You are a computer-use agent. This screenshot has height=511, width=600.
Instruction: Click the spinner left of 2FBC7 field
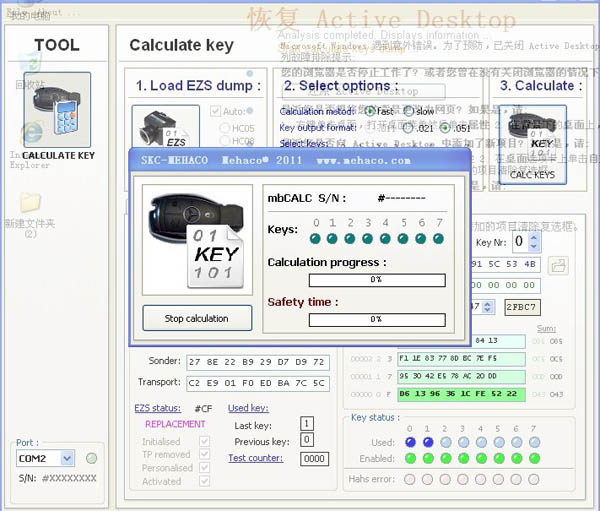487,307
